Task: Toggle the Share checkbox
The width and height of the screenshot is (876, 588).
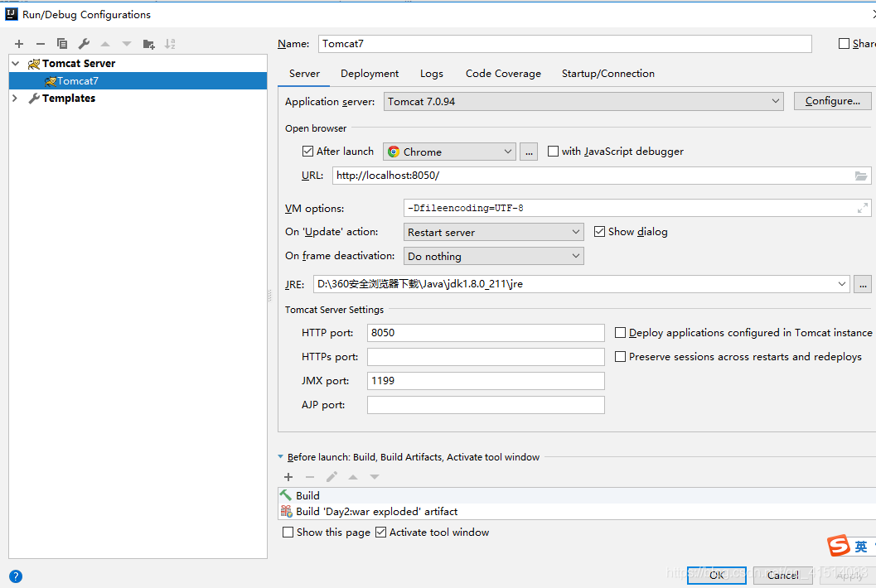Action: 845,44
